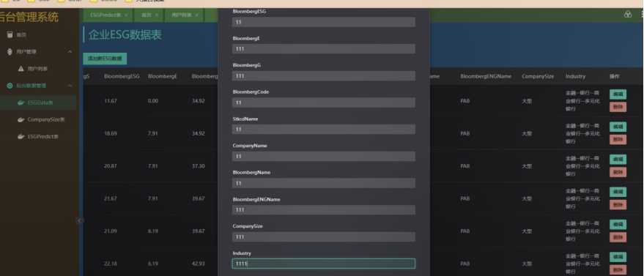Click the 企业ESG数据表 page heading
The image size is (644, 276).
click(x=125, y=35)
